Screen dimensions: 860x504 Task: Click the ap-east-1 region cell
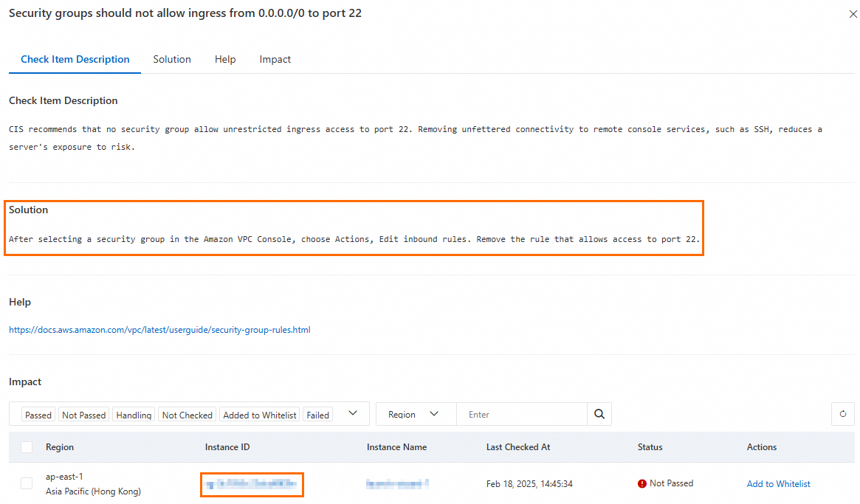64,477
